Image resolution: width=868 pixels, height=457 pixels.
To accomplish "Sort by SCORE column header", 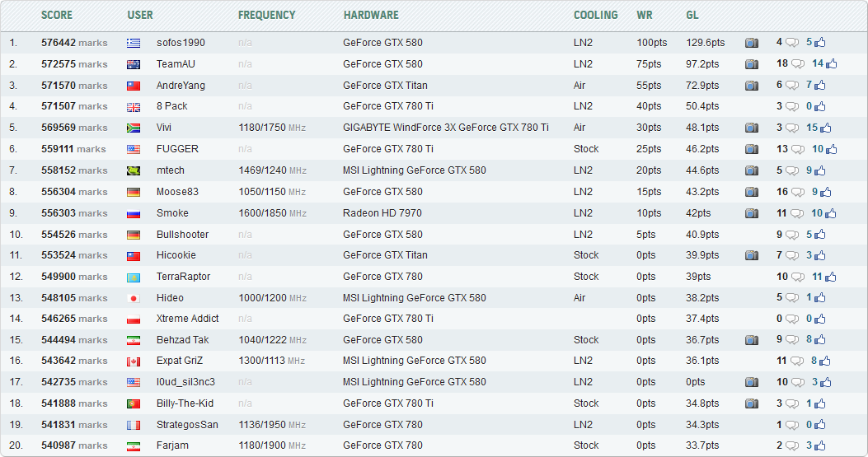I will [x=56, y=15].
